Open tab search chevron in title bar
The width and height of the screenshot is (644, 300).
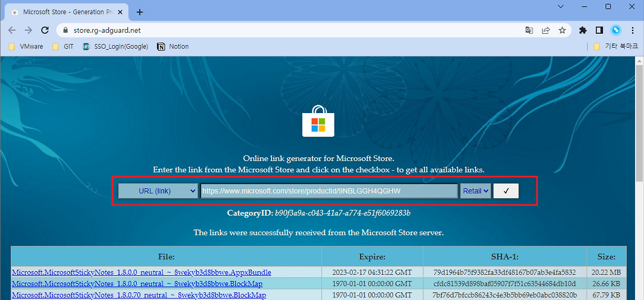561,6
